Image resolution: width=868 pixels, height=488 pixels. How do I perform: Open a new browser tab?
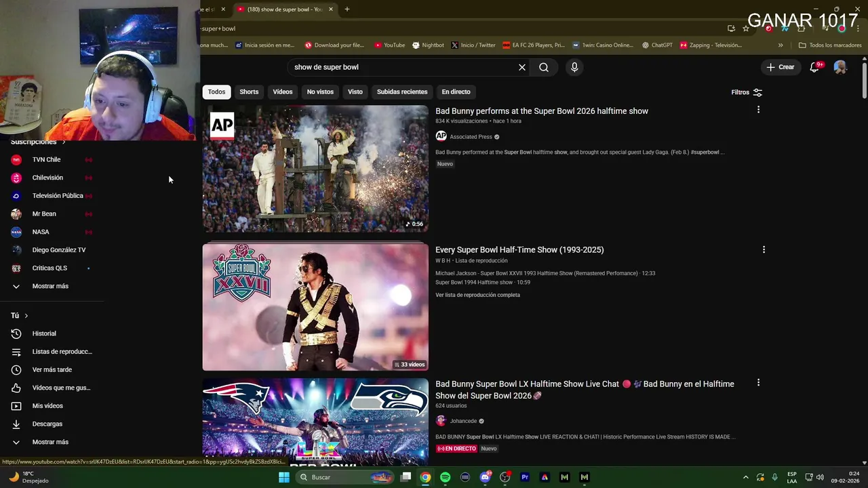pos(347,9)
